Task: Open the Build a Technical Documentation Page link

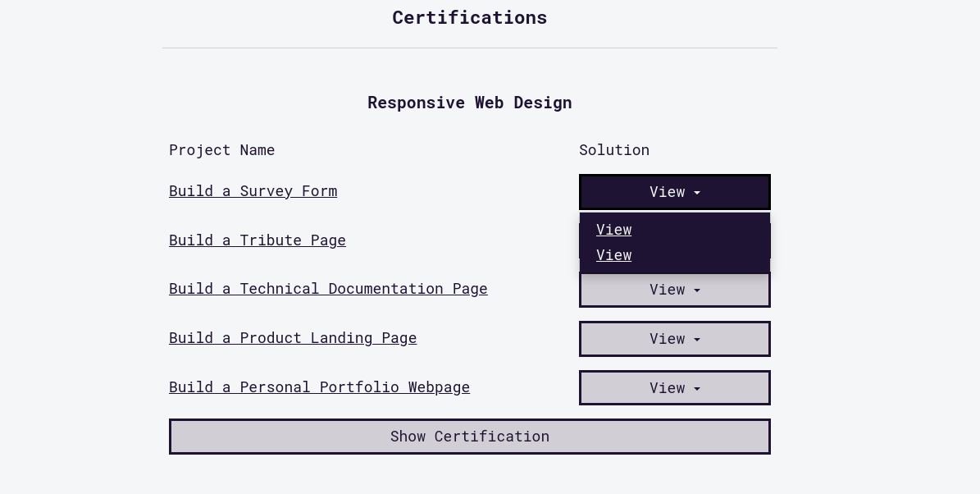Action: pyautogui.click(x=328, y=289)
